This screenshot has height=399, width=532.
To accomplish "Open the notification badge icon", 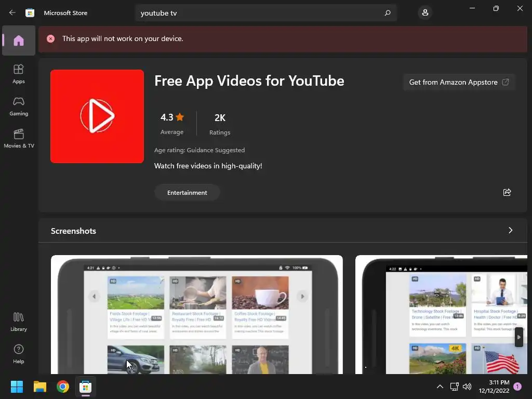I will click(x=517, y=387).
